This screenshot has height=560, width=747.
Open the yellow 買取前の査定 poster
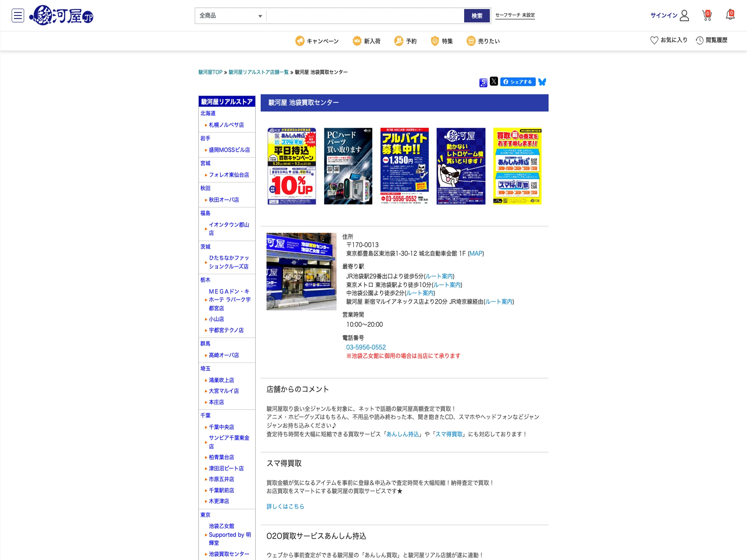(517, 166)
